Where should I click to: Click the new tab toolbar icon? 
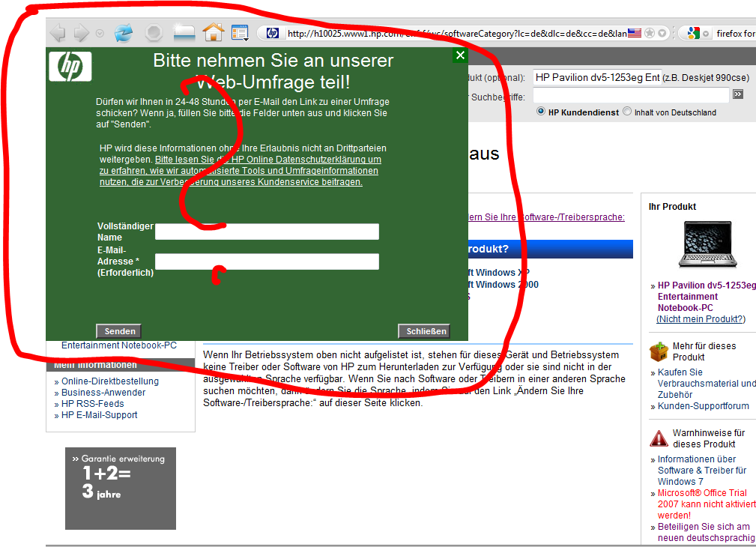pos(184,31)
